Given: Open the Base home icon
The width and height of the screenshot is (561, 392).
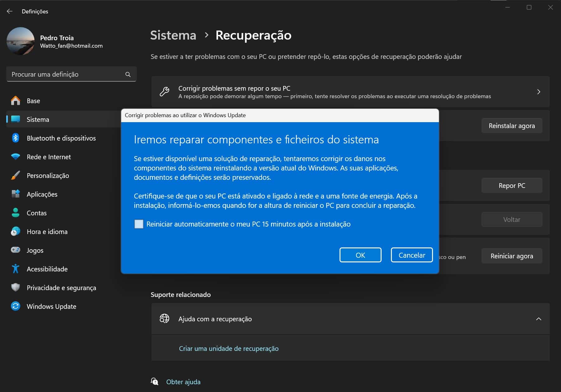Looking at the screenshot, I should [x=15, y=101].
